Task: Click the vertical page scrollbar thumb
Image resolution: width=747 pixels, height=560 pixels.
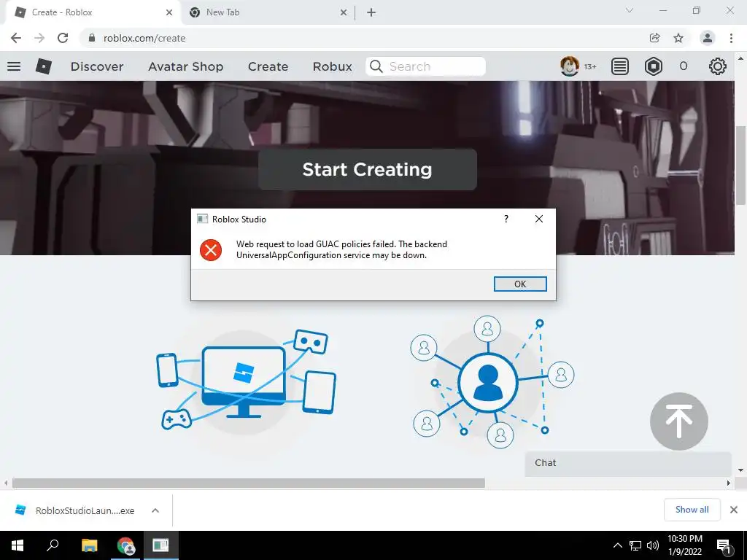Action: 741,166
